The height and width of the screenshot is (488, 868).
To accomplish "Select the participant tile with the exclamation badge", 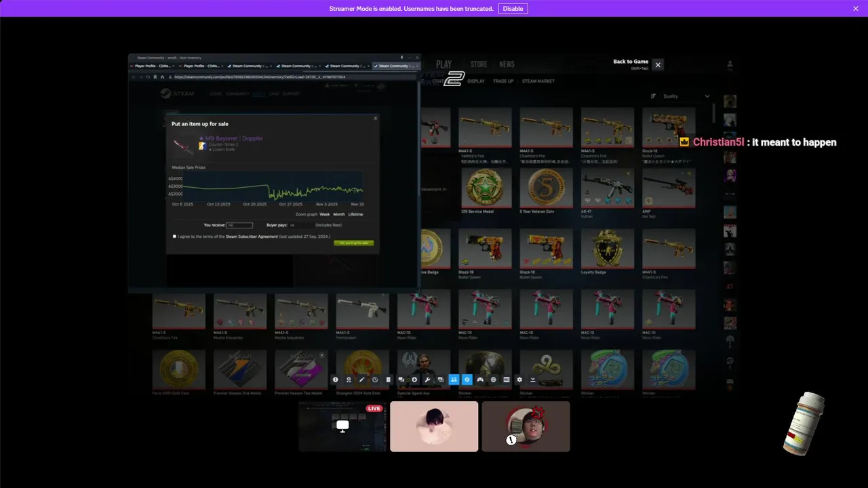I will coord(526,426).
